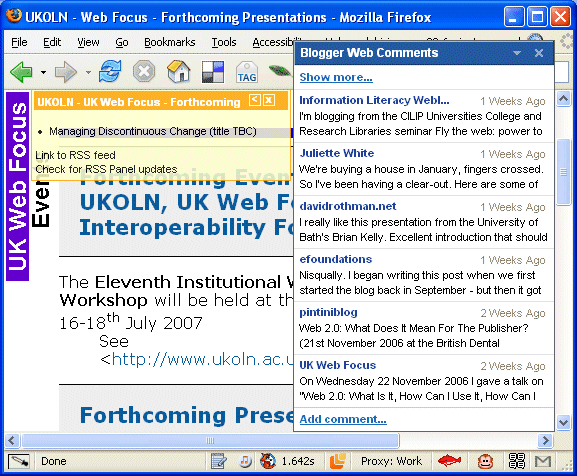Open the File menu
Screen dimensions: 577x476
click(x=19, y=43)
